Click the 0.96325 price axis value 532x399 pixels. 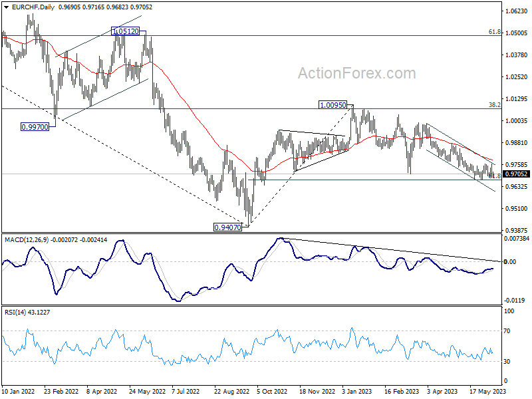[x=517, y=187]
